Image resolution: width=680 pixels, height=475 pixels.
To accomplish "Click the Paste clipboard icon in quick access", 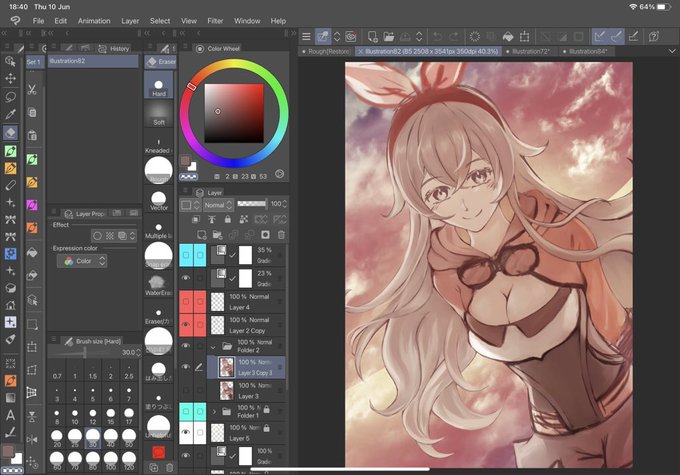I will 32,135.
